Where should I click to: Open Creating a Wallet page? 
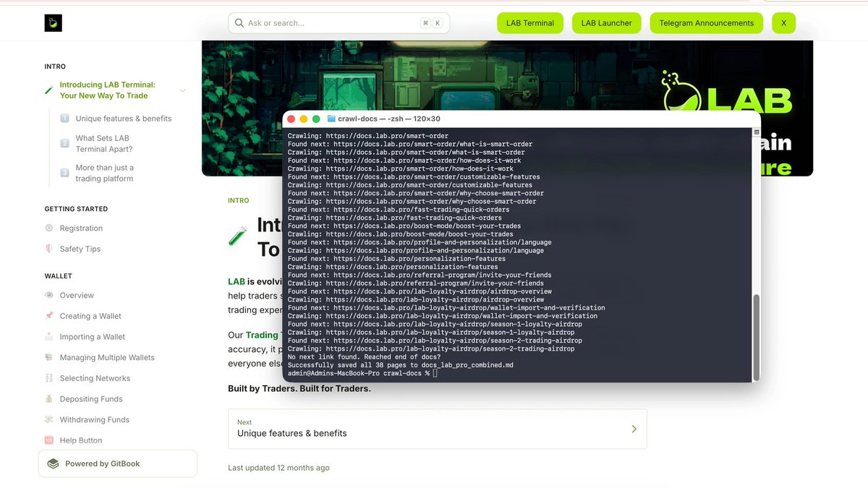pos(90,316)
